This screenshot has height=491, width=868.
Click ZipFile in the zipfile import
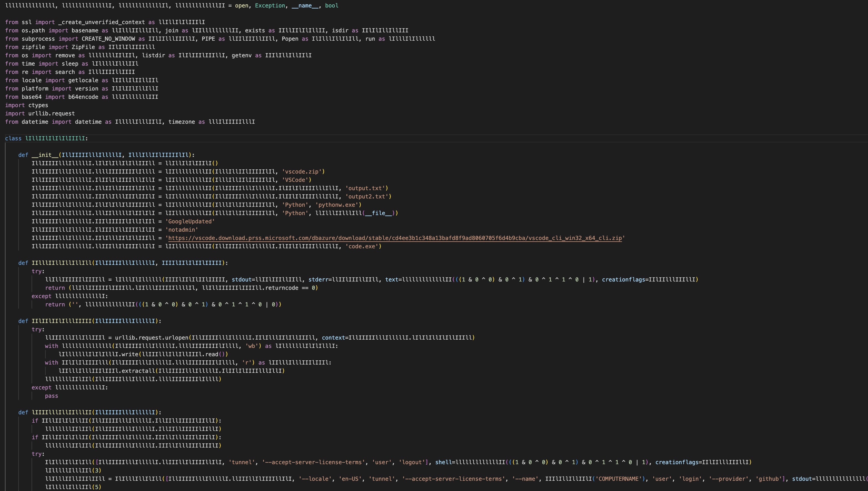[83, 47]
